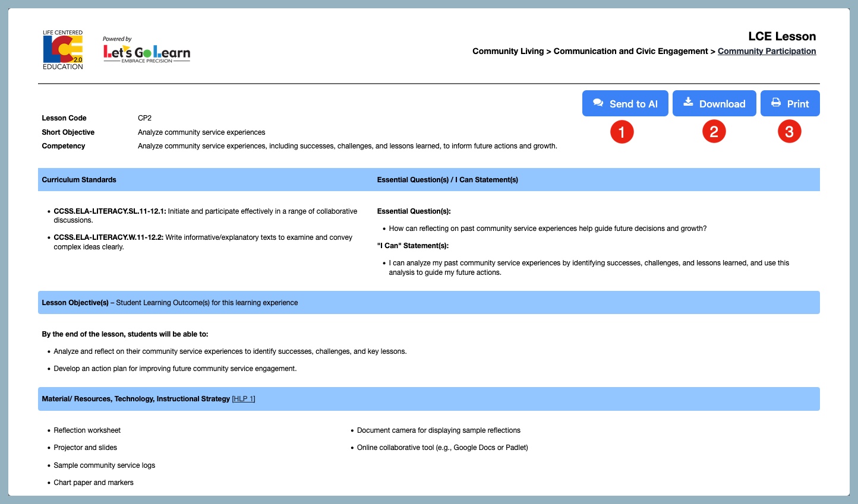Viewport: 858px width, 504px height.
Task: Click the Curriculum Standards section header
Action: (x=79, y=180)
